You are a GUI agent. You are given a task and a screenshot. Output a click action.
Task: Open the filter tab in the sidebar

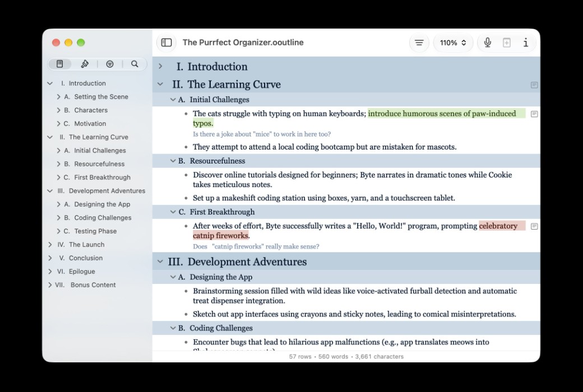click(x=110, y=64)
